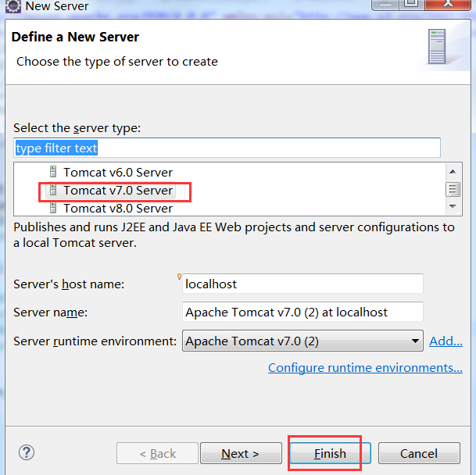
Task: Click the Finish button
Action: click(330, 453)
